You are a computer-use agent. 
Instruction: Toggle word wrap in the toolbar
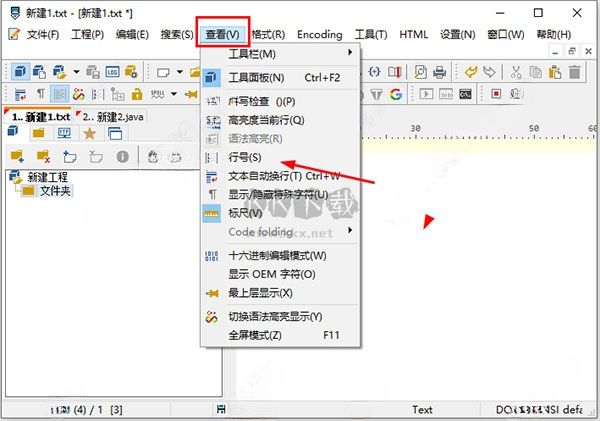click(x=20, y=94)
